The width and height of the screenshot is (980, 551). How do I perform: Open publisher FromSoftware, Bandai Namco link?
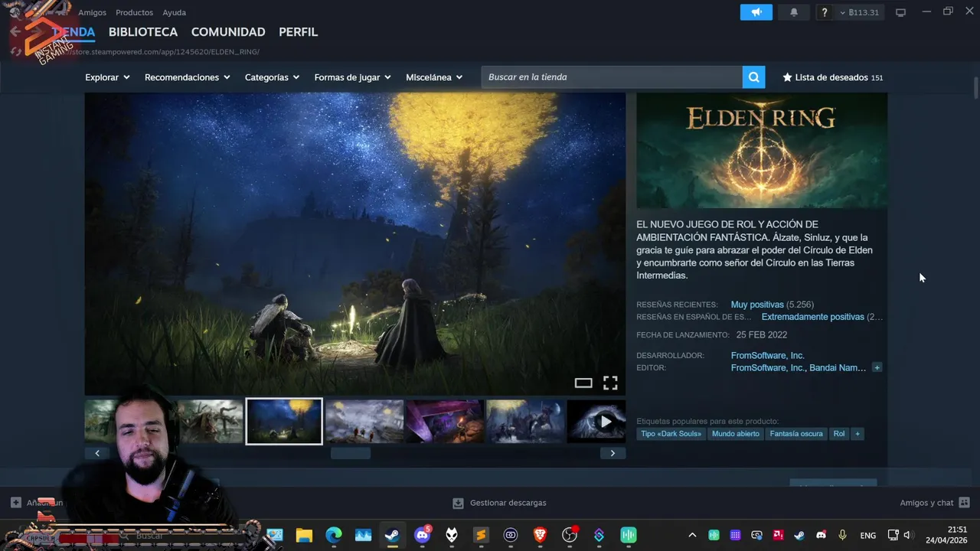799,368
